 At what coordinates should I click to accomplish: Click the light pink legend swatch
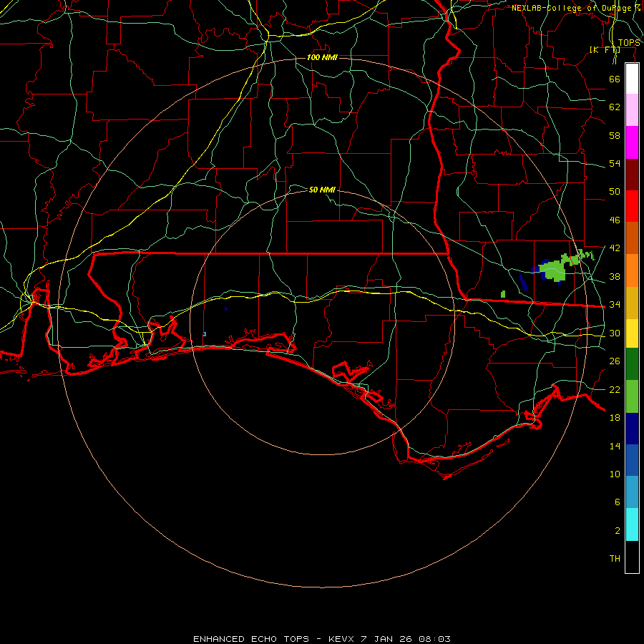click(632, 110)
